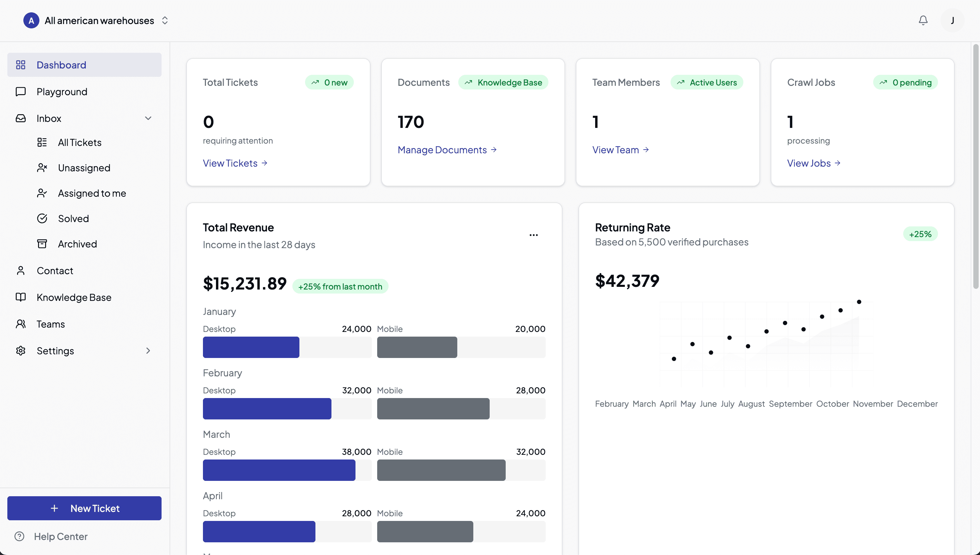Select the Unassigned tickets icon
980x555 pixels.
(x=42, y=168)
